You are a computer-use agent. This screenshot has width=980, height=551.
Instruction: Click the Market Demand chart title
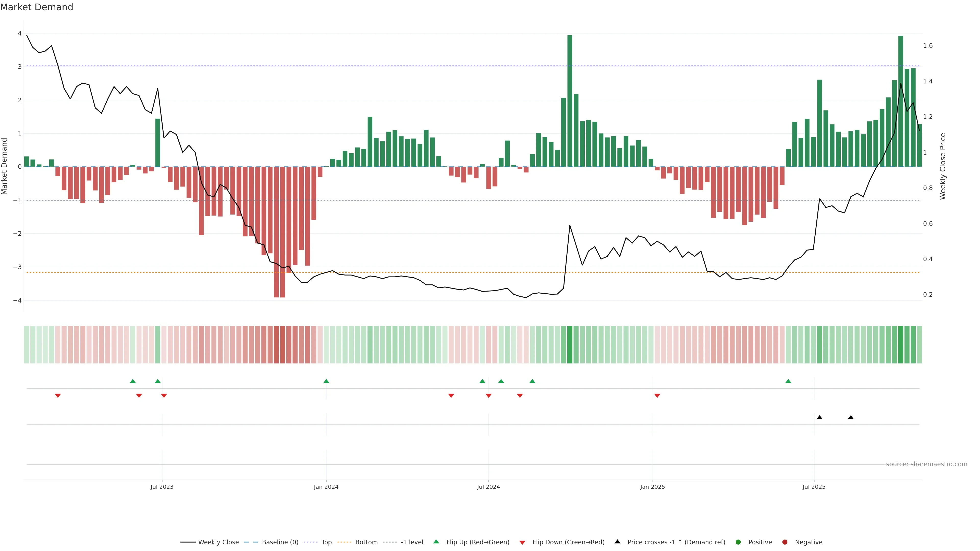click(36, 7)
